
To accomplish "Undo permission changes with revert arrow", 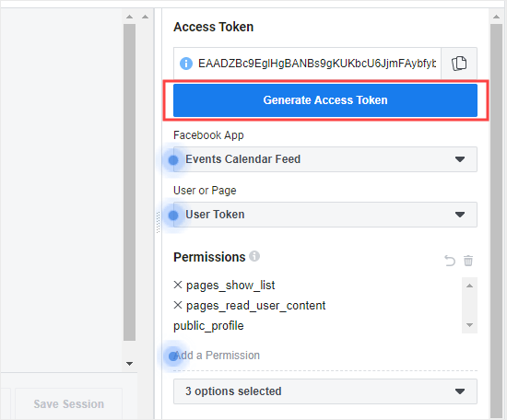I will [450, 261].
